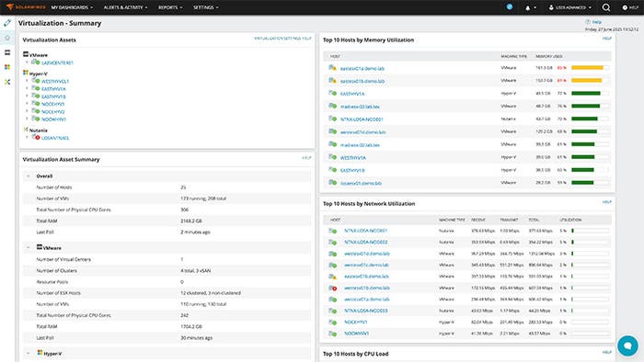Expand the LABVCENTER01 tree node
The image size is (644, 362).
click(27, 62)
